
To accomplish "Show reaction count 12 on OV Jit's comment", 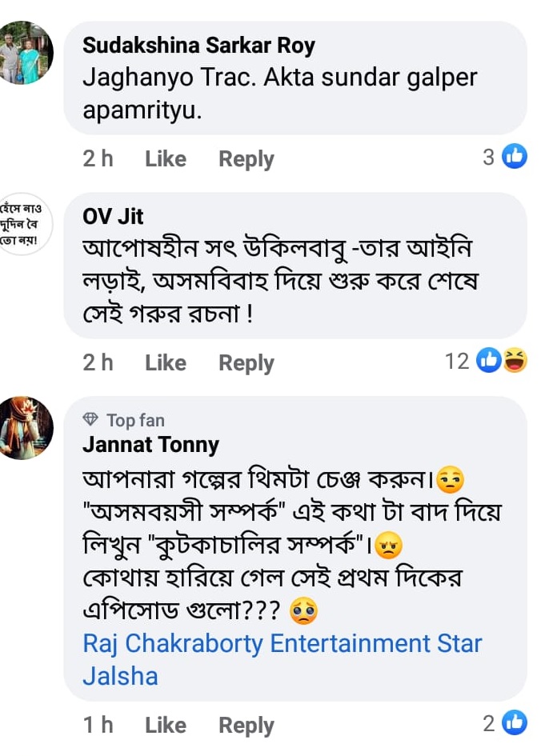I will tap(457, 362).
